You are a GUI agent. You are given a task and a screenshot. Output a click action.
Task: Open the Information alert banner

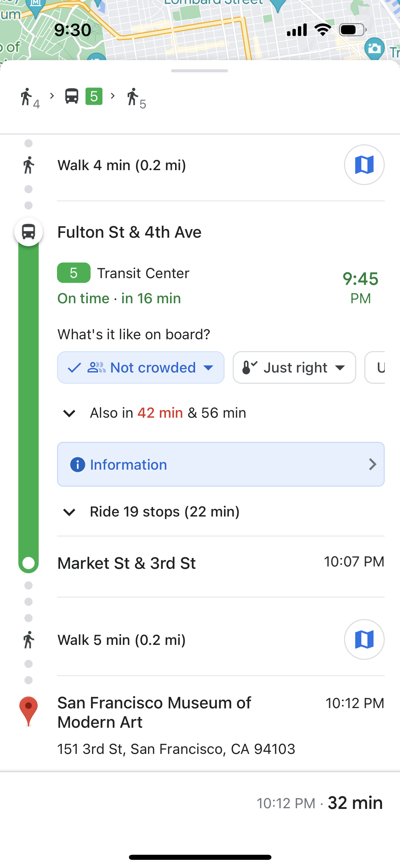click(221, 464)
